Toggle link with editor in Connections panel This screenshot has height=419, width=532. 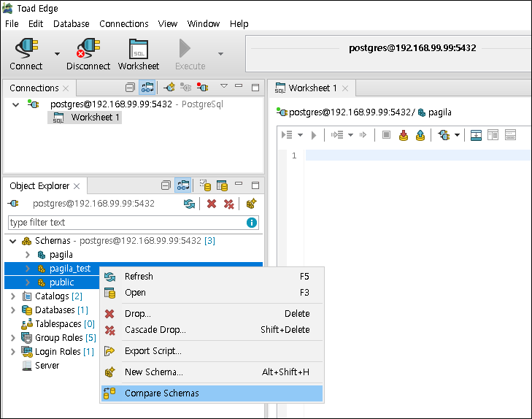pos(147,88)
